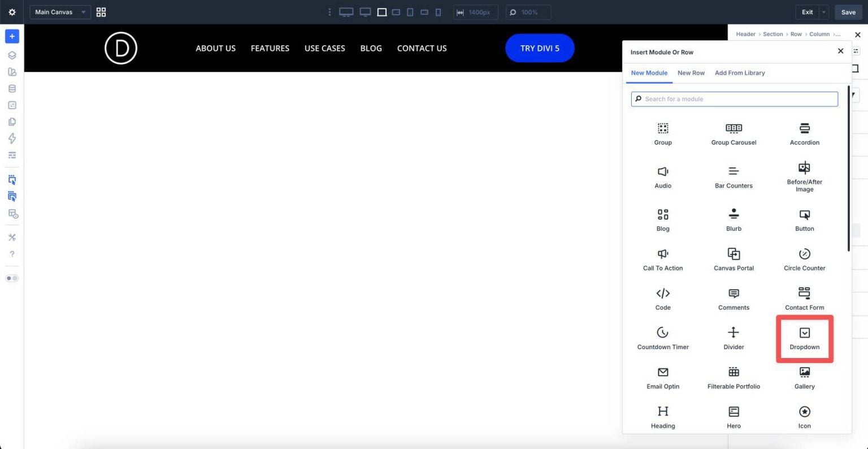Screen dimensions: 868x449
Task: Open the crossed tools icon in sidebar
Action: coord(12,238)
